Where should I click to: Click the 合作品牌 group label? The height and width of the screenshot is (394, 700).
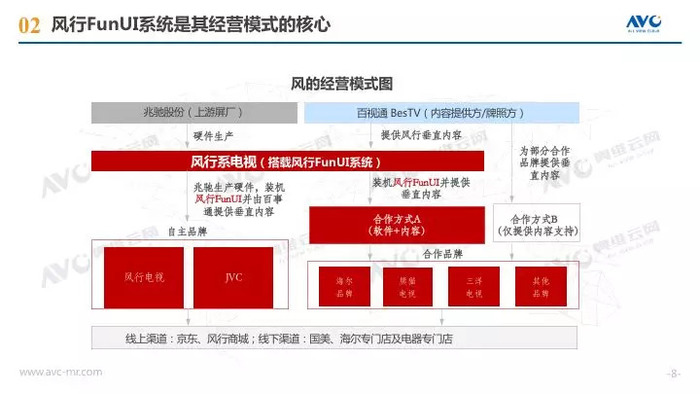442,254
